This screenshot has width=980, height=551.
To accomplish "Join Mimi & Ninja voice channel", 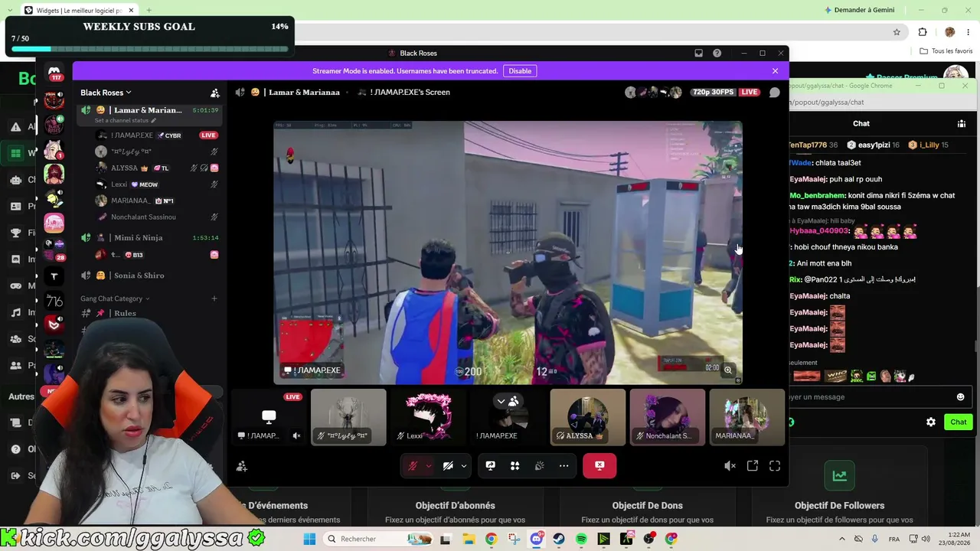I will tap(150, 238).
